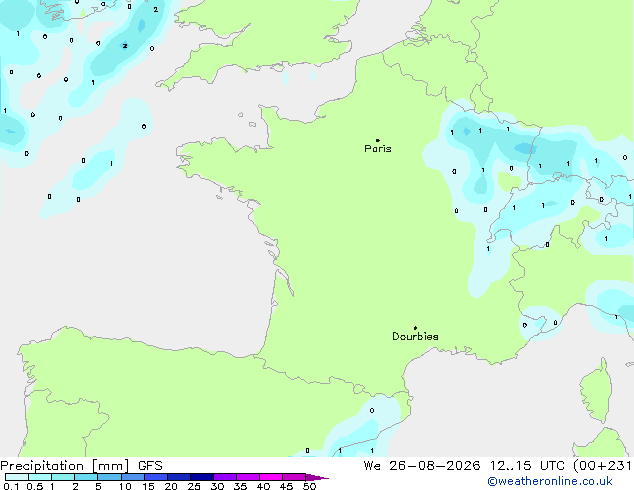Click the 0.1 legend scale label

[x=11, y=486]
